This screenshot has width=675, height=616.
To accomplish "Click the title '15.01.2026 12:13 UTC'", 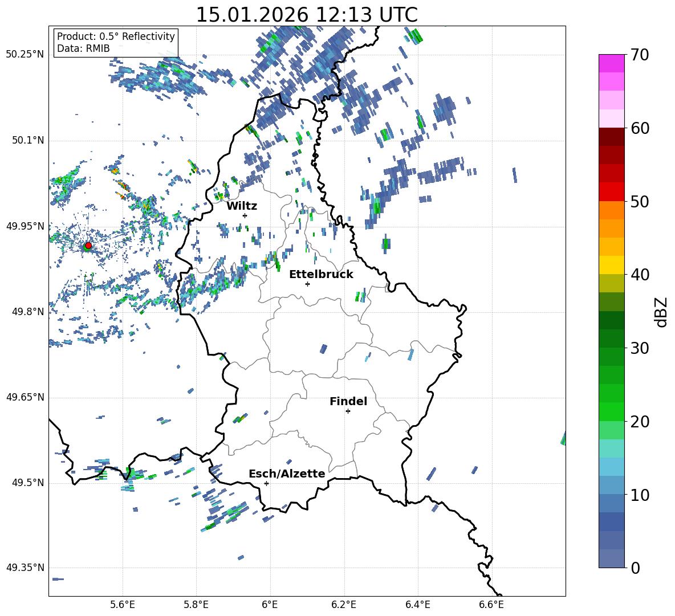I will tap(307, 15).
